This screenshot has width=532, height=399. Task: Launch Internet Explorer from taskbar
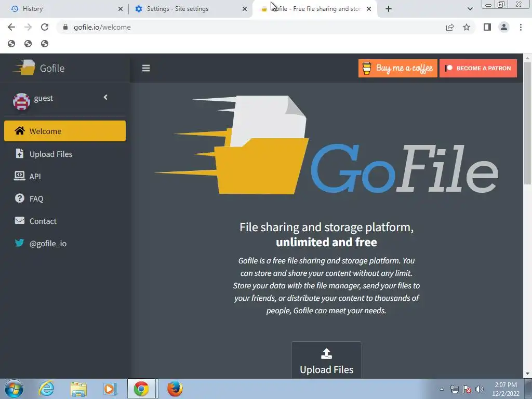[46, 389]
